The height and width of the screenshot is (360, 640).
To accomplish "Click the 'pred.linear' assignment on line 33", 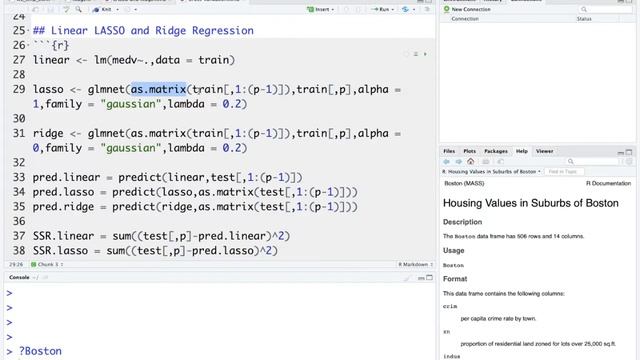I will coord(66,178).
